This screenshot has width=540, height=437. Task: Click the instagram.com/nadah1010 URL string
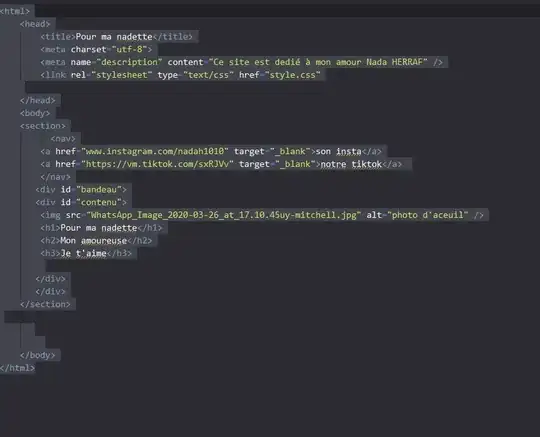point(155,152)
